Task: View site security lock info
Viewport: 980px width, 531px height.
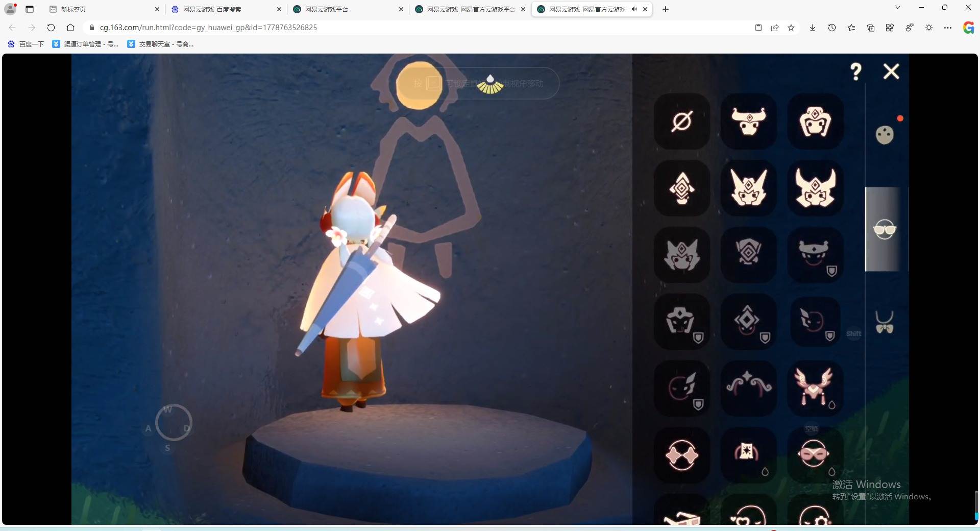Action: [92, 28]
